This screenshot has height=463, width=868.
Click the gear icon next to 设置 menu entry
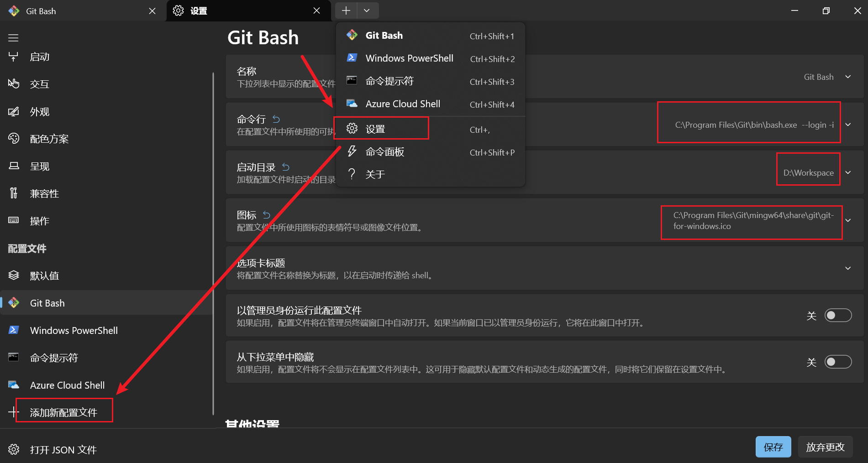(x=352, y=128)
